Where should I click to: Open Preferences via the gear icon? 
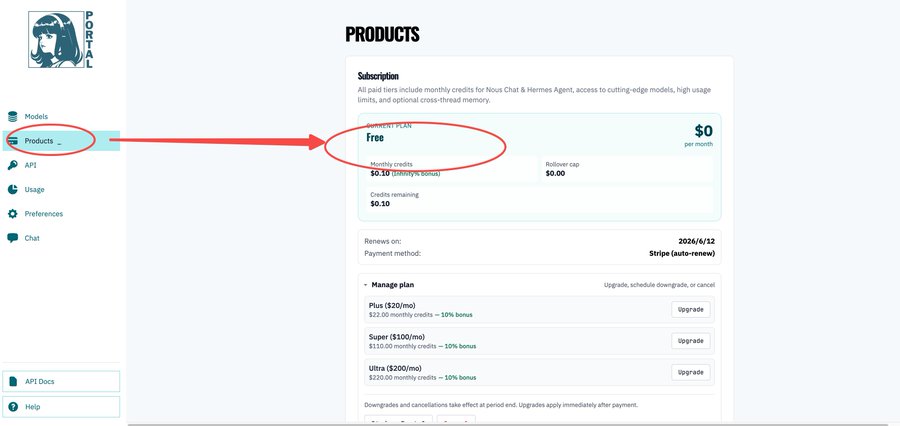[13, 214]
